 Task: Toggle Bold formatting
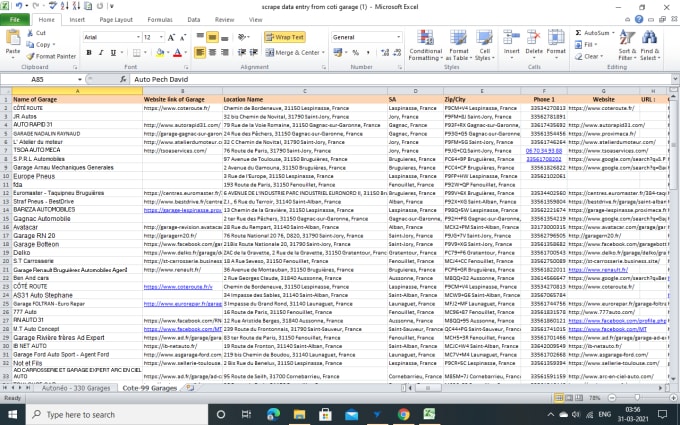tap(89, 52)
